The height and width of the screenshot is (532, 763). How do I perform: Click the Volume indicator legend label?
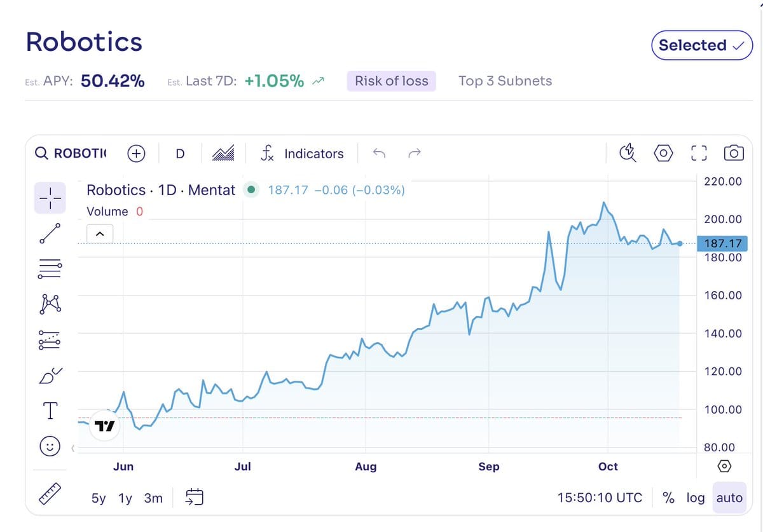click(x=107, y=212)
